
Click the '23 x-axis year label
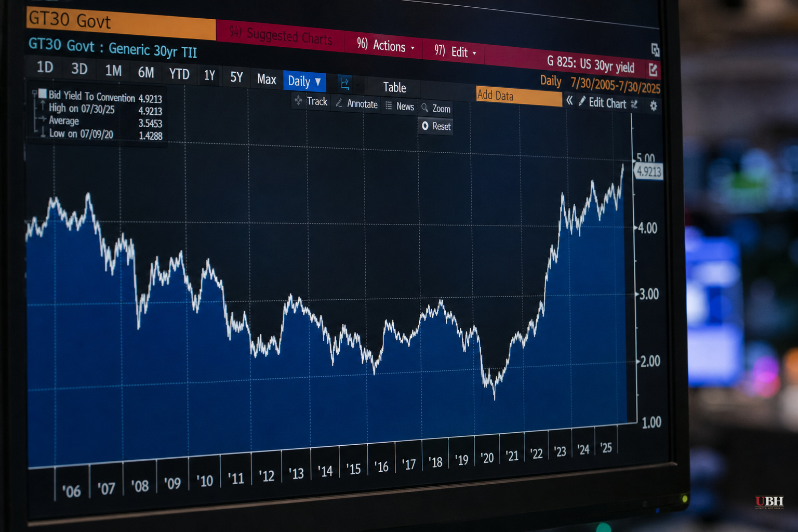[x=560, y=451]
